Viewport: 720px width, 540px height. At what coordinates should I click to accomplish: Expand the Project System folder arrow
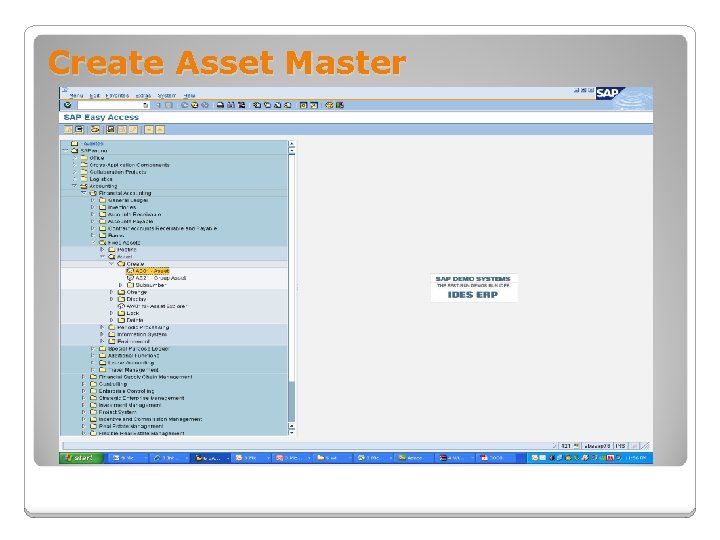[x=84, y=412]
